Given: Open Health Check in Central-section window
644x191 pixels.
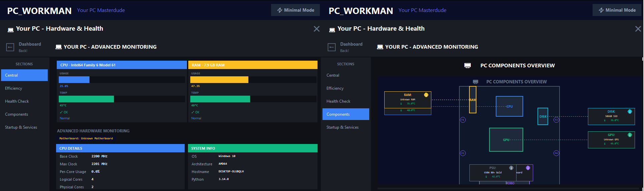Looking at the screenshot, I should click(24, 101).
